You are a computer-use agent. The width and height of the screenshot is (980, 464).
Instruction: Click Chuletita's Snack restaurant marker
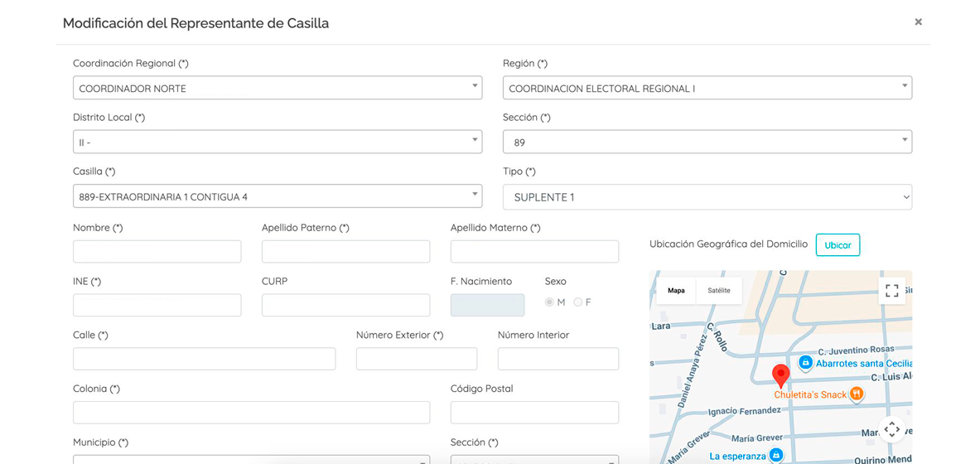(857, 394)
